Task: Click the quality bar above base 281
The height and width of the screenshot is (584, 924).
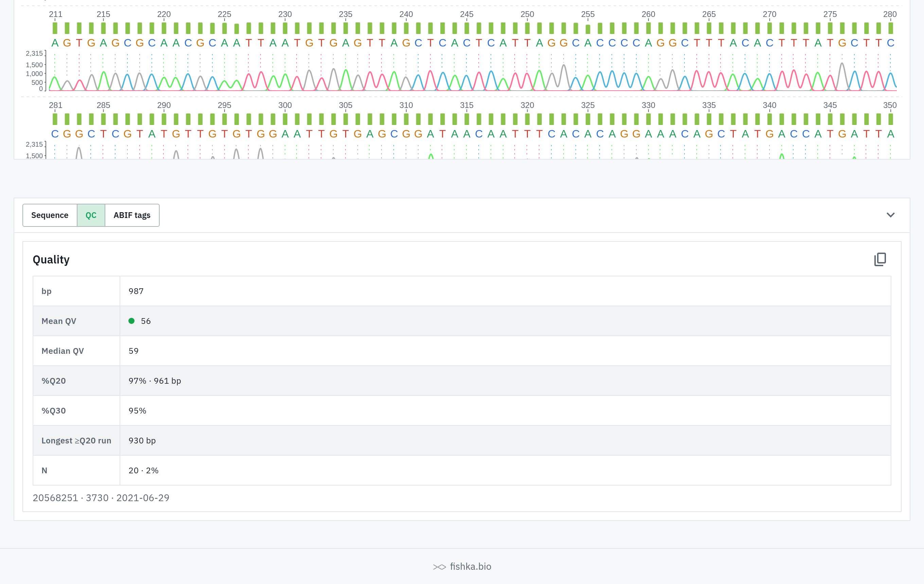Action: [55, 119]
